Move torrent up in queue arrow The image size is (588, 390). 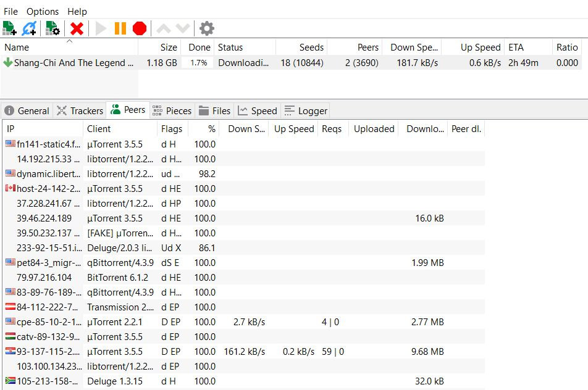(164, 28)
